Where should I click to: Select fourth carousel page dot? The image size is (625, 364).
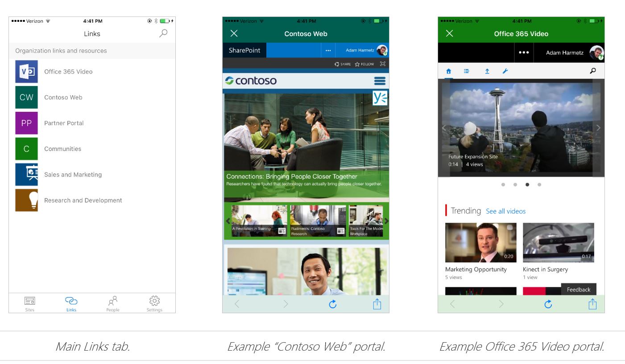(539, 184)
